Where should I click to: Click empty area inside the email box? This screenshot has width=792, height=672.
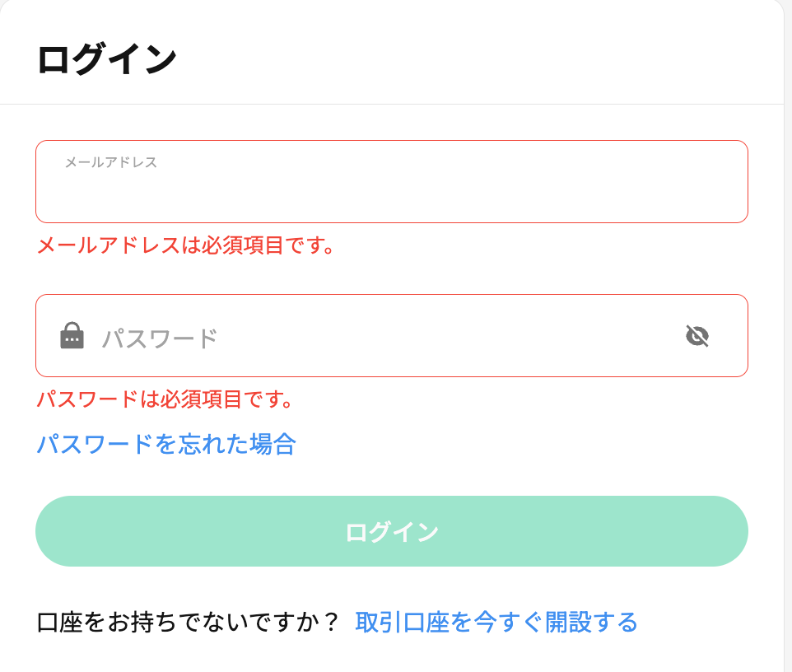391,197
